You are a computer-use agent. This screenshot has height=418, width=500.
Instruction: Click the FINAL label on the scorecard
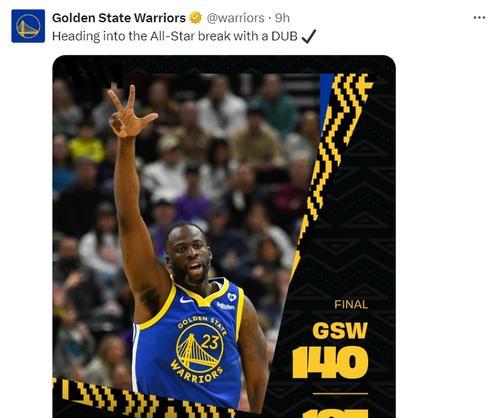(x=351, y=304)
